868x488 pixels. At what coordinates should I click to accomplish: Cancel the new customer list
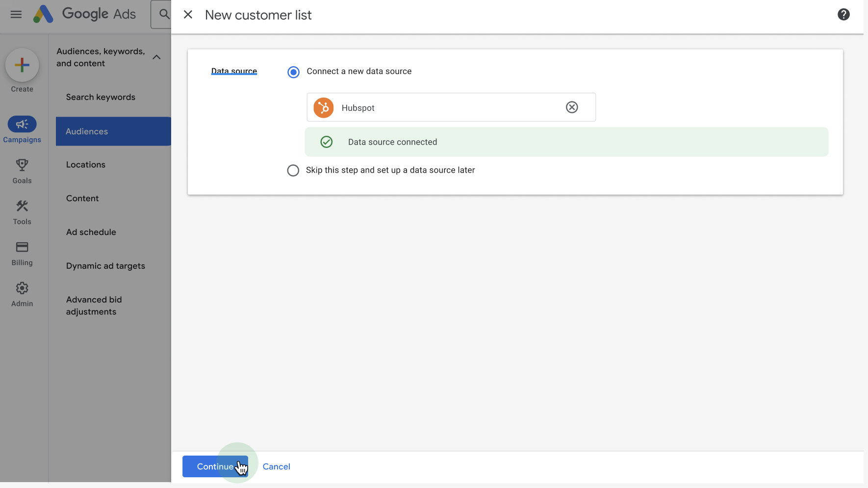pyautogui.click(x=276, y=466)
